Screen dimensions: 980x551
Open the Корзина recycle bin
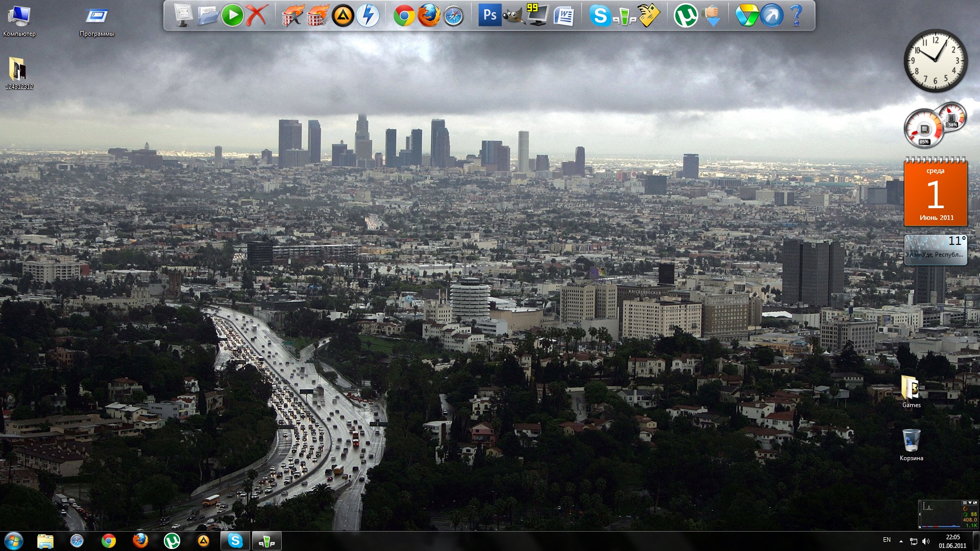click(x=911, y=441)
